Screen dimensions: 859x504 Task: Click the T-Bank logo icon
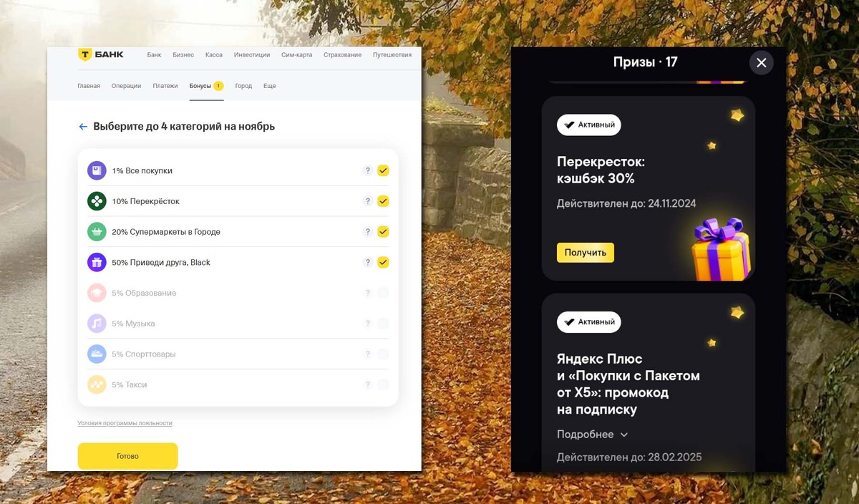(x=84, y=55)
